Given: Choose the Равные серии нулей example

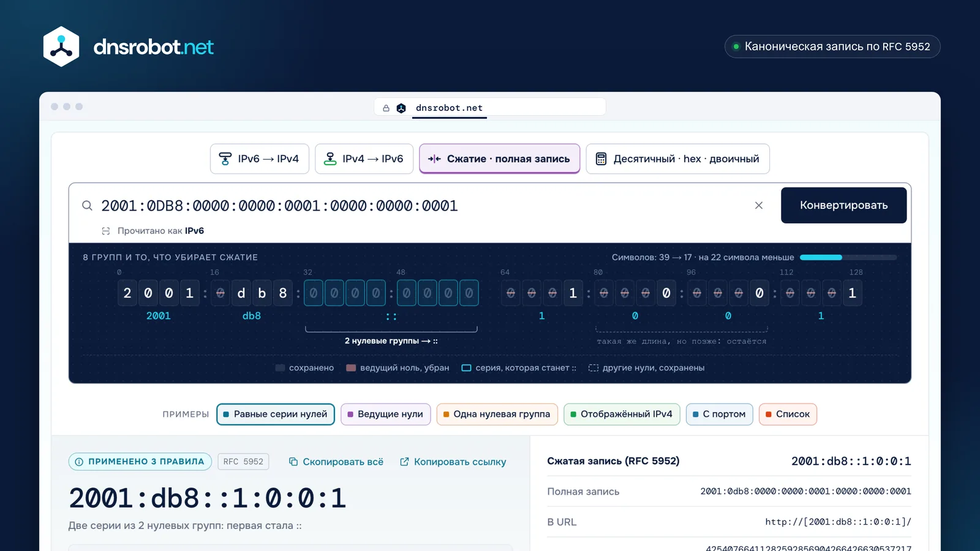Looking at the screenshot, I should (276, 414).
